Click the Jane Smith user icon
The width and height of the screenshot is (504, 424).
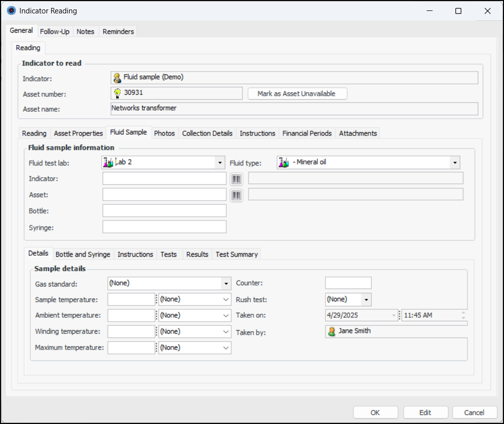pyautogui.click(x=331, y=331)
